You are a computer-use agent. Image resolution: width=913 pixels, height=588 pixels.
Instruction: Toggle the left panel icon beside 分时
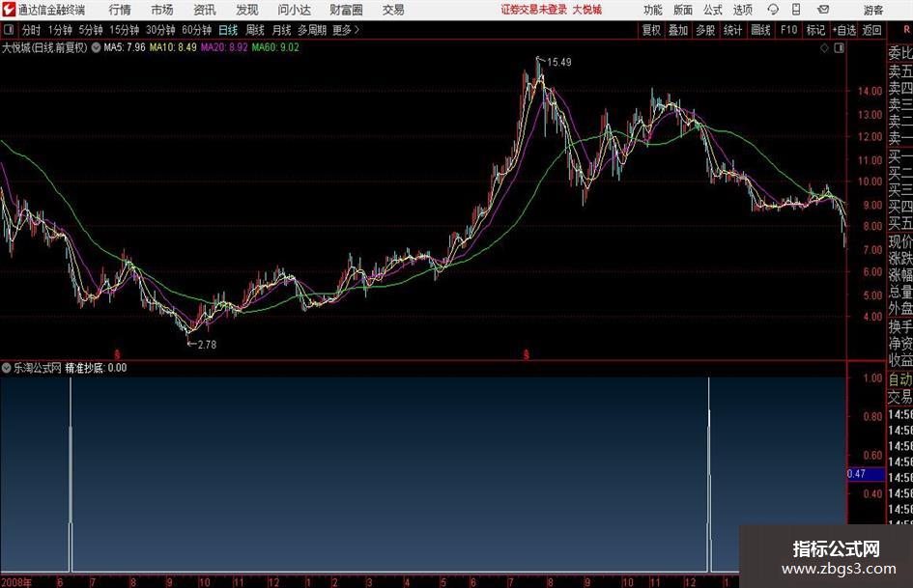[8, 30]
